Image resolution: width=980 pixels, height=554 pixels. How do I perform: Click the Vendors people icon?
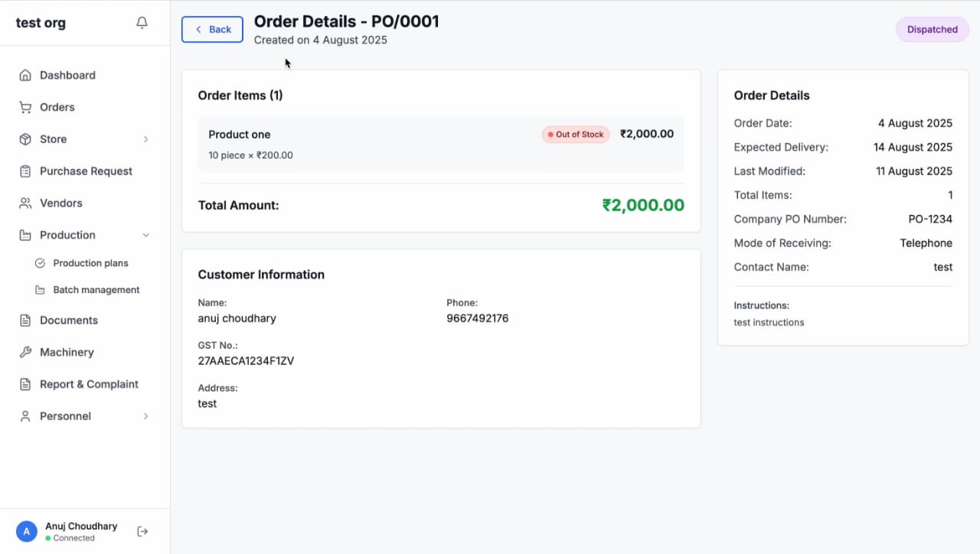[25, 204]
